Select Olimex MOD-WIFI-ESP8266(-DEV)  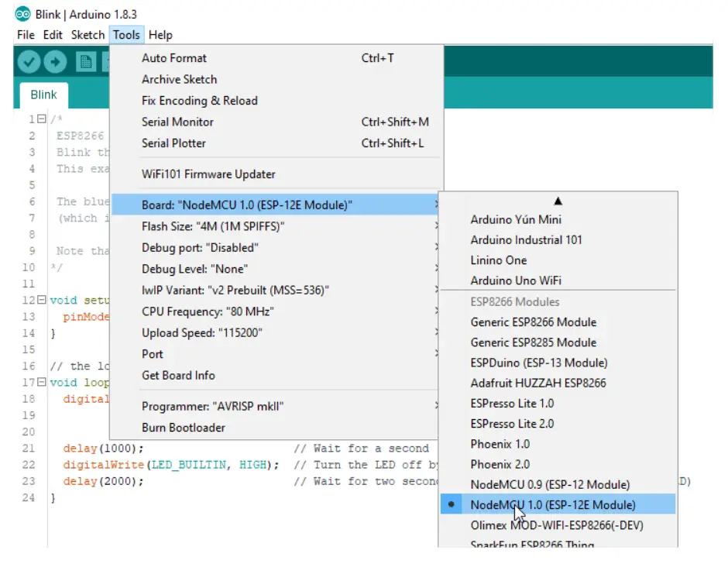[x=558, y=525]
